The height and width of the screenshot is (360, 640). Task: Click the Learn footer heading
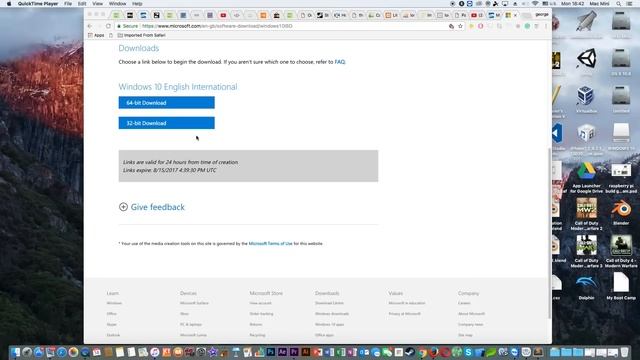113,293
